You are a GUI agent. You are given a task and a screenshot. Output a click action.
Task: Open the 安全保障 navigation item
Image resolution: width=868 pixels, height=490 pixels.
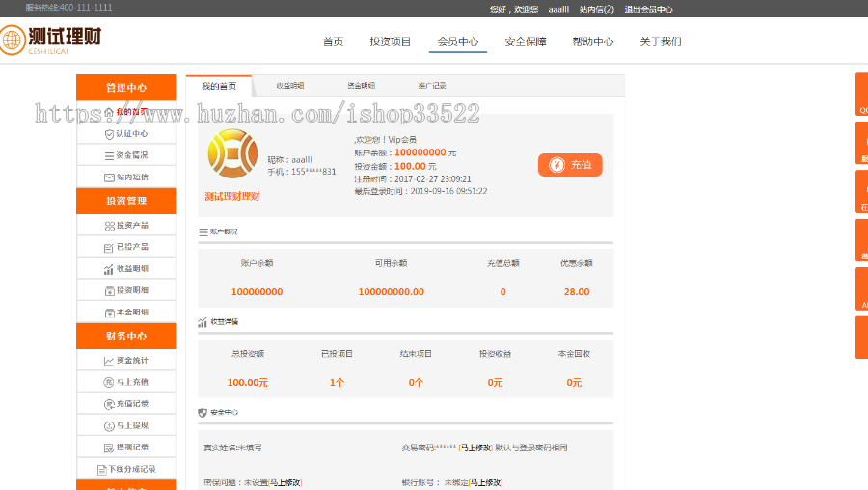tap(526, 41)
